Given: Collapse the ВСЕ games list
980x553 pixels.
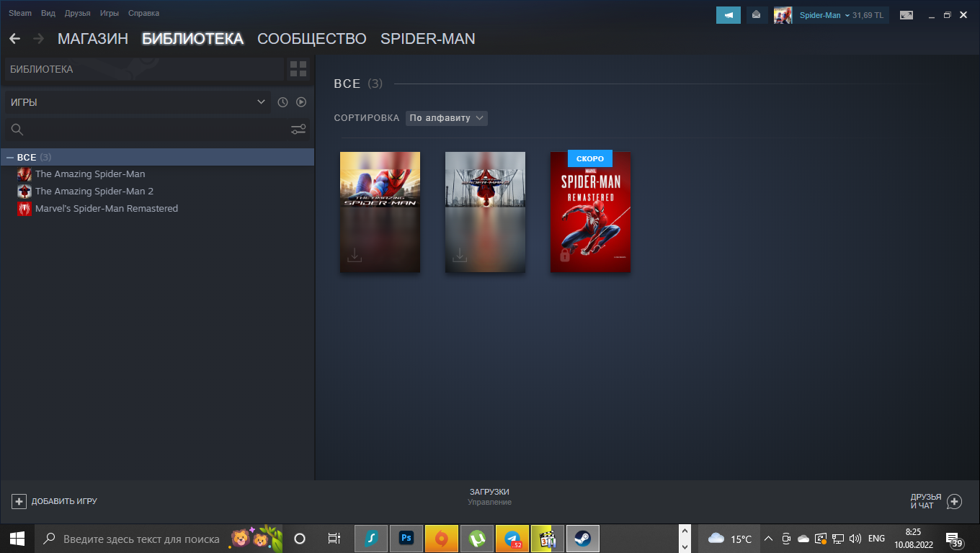Looking at the screenshot, I should point(10,157).
